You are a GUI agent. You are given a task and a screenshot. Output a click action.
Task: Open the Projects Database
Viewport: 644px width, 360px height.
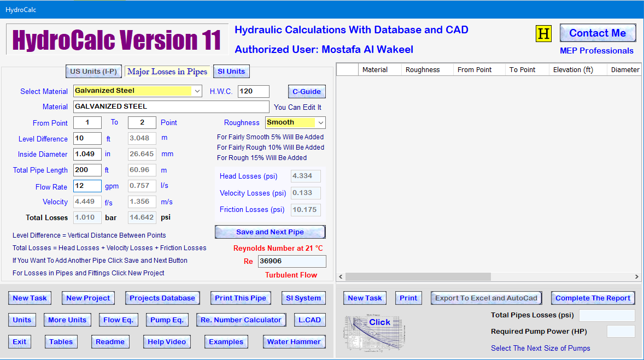162,298
